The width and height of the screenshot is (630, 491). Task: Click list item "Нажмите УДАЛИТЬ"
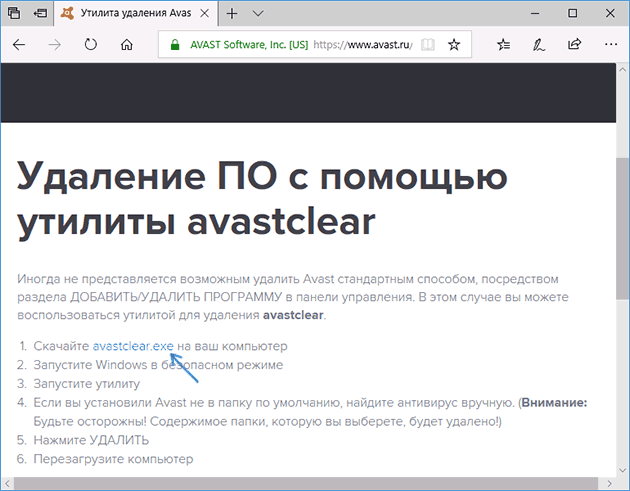coord(91,440)
